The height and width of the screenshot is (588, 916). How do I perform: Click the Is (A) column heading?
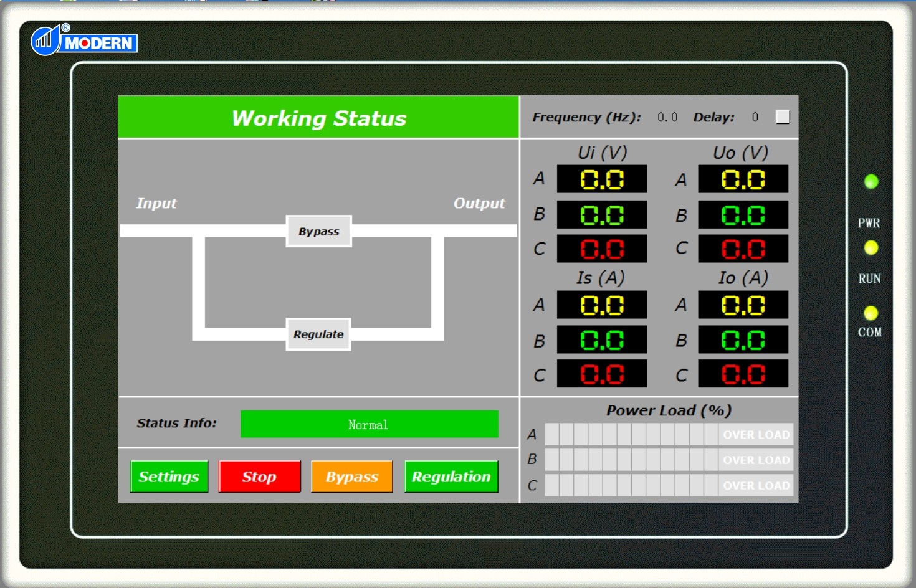(x=600, y=278)
